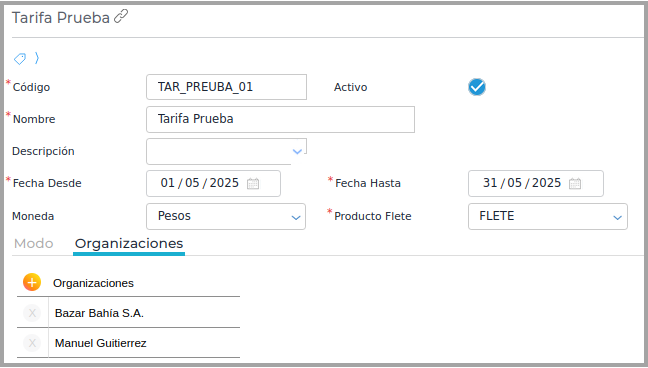This screenshot has width=648, height=368.
Task: Click the Manuel Guitierrez row text
Action: pos(100,343)
